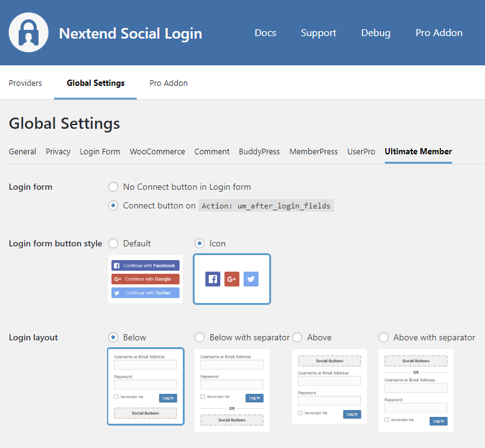Switch to the Providers tab
The width and height of the screenshot is (485, 448).
tap(25, 83)
